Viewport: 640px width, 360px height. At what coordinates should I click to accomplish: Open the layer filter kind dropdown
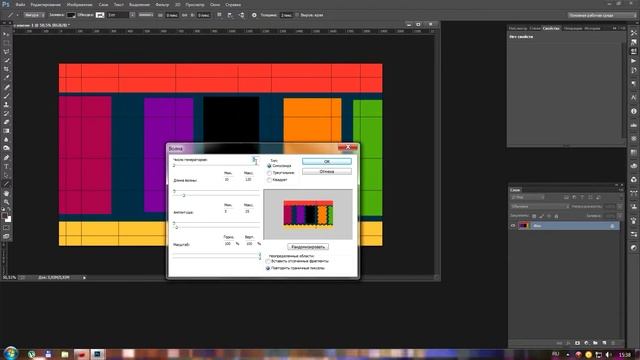(527, 198)
